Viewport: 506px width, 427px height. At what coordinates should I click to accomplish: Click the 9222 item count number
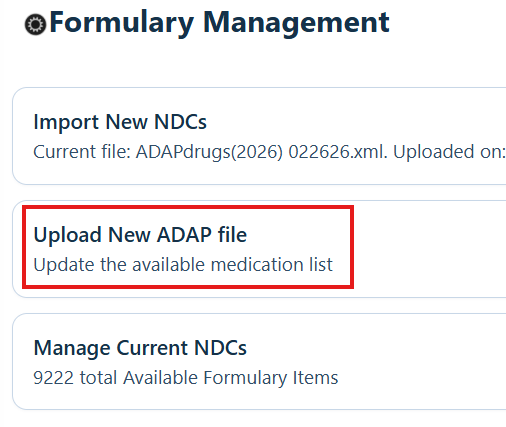coord(53,378)
